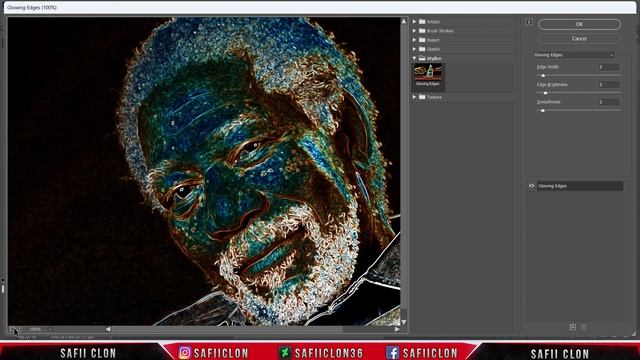640x360 pixels.
Task: Click the Cancel button
Action: click(579, 38)
